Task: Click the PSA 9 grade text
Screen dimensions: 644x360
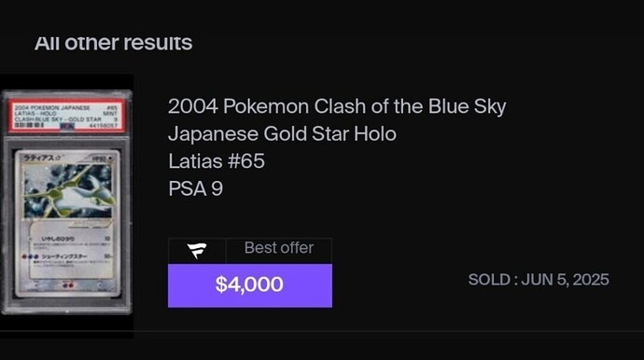Action: [195, 188]
